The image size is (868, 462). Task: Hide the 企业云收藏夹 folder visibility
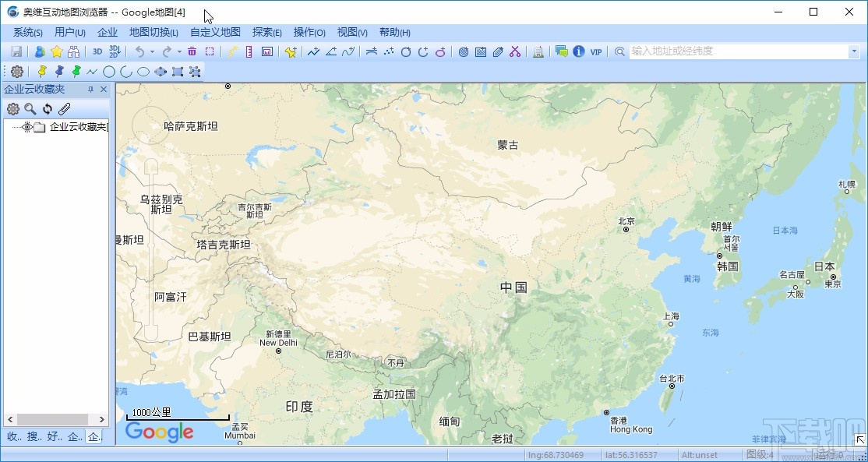coord(27,127)
